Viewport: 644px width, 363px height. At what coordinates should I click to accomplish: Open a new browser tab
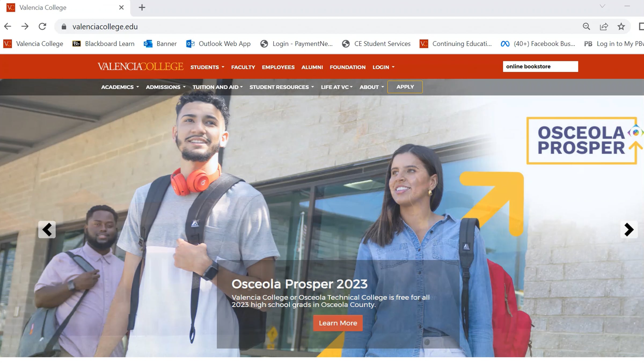(x=142, y=8)
